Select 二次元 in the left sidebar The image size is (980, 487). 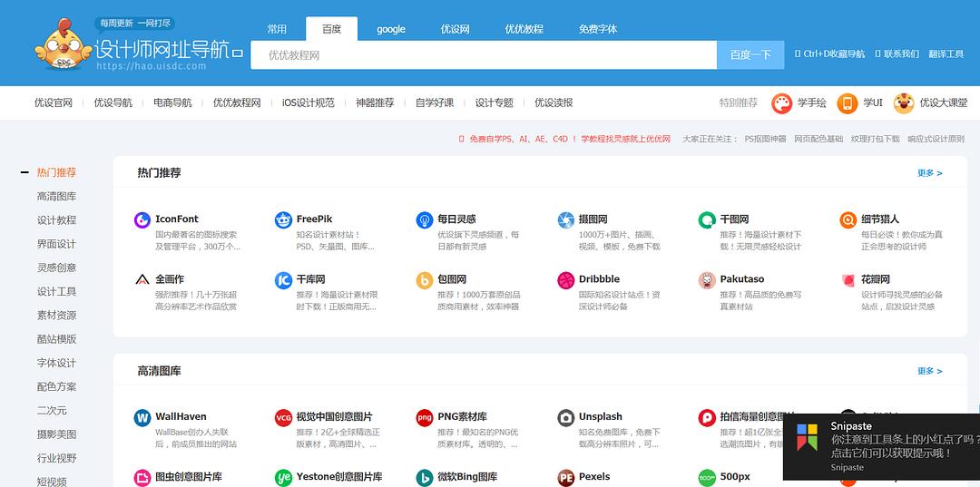click(x=52, y=410)
